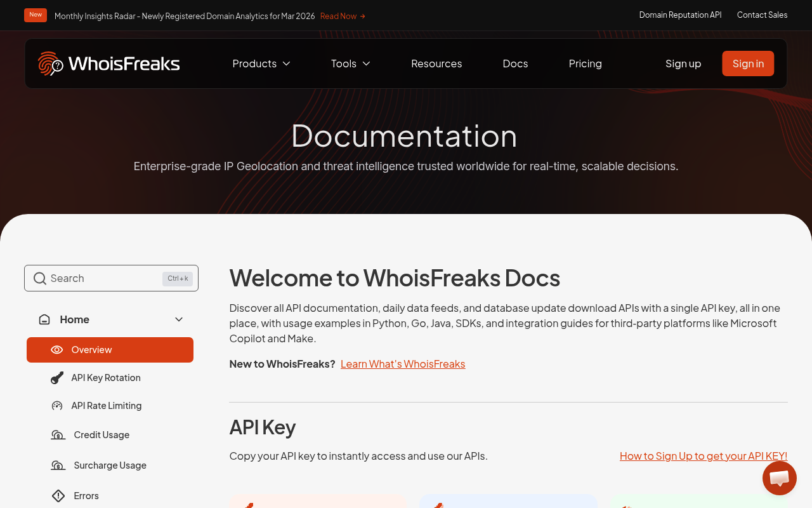Click the Read Now link

tap(339, 17)
